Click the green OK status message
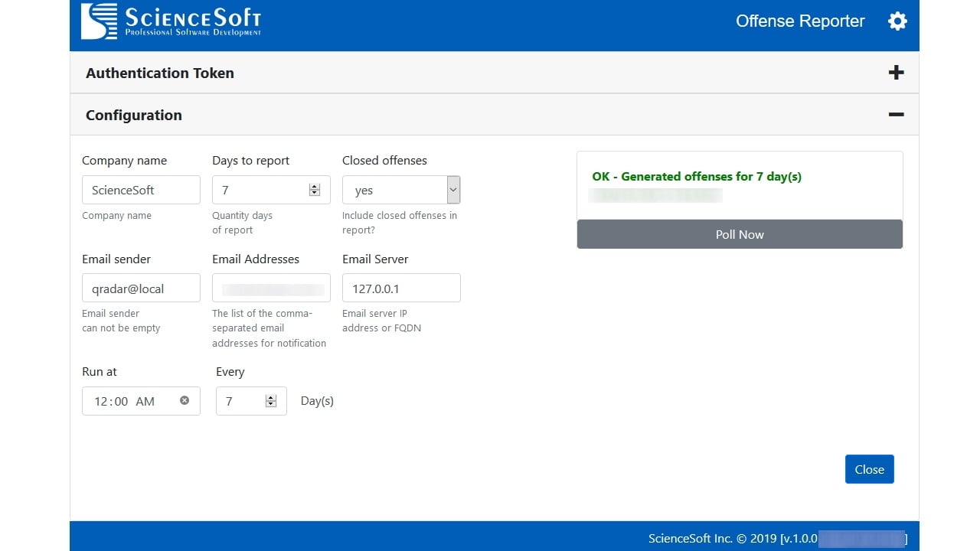 697,176
